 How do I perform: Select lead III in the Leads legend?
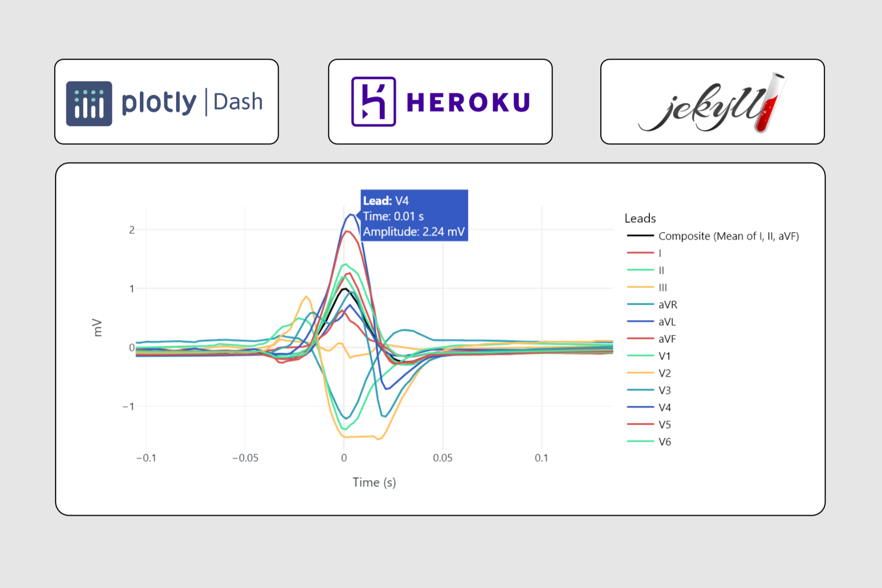tap(662, 287)
